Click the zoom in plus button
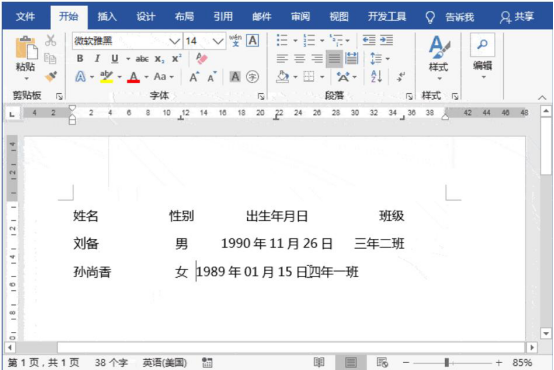Image resolution: width=554 pixels, height=370 pixels. [499, 363]
